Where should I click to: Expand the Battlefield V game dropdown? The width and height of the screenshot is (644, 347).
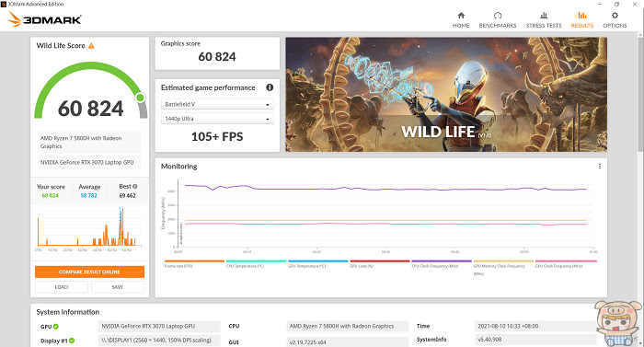(217, 104)
